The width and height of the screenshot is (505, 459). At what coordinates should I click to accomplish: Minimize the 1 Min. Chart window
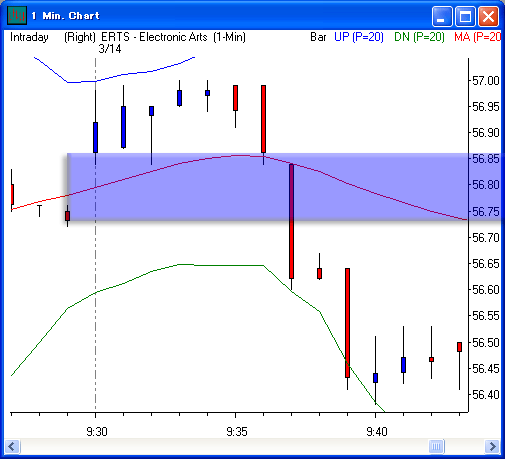point(442,17)
